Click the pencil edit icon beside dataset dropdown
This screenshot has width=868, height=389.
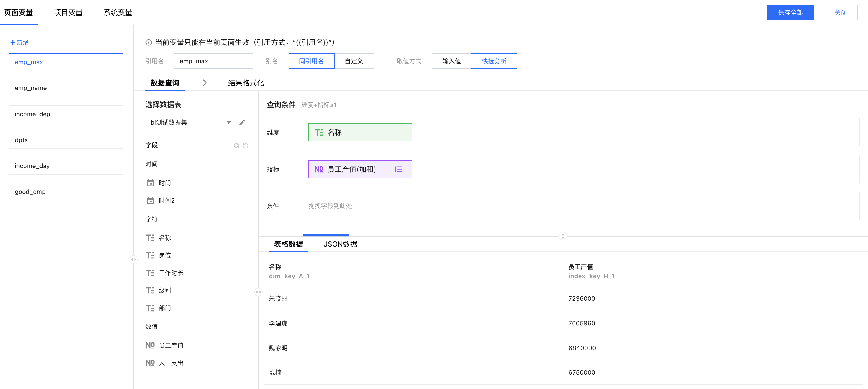242,123
